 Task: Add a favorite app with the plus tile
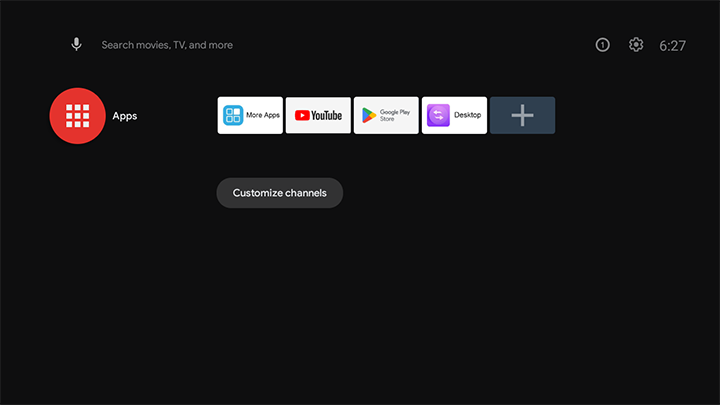tap(522, 115)
